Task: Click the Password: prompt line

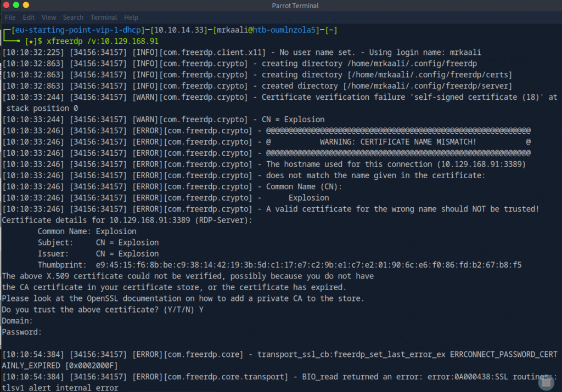Action: (22, 332)
